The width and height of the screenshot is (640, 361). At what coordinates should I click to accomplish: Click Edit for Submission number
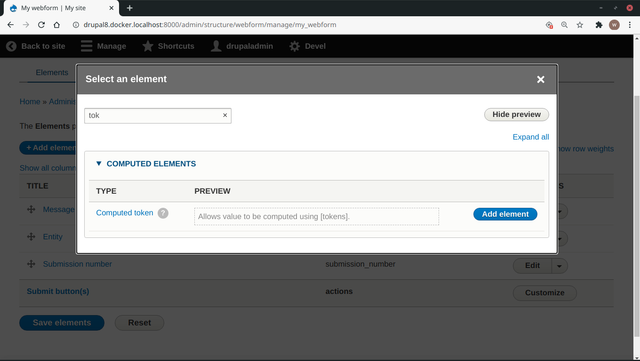[532, 265]
